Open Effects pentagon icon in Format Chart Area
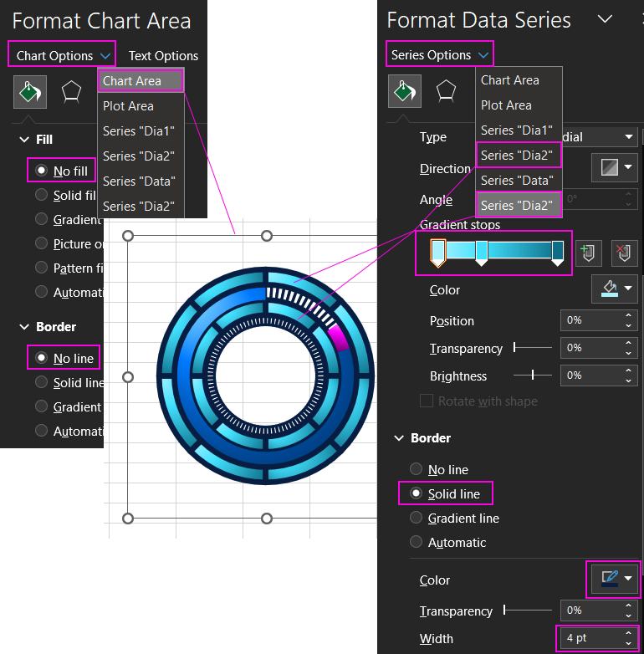The width and height of the screenshot is (644, 654). (72, 92)
